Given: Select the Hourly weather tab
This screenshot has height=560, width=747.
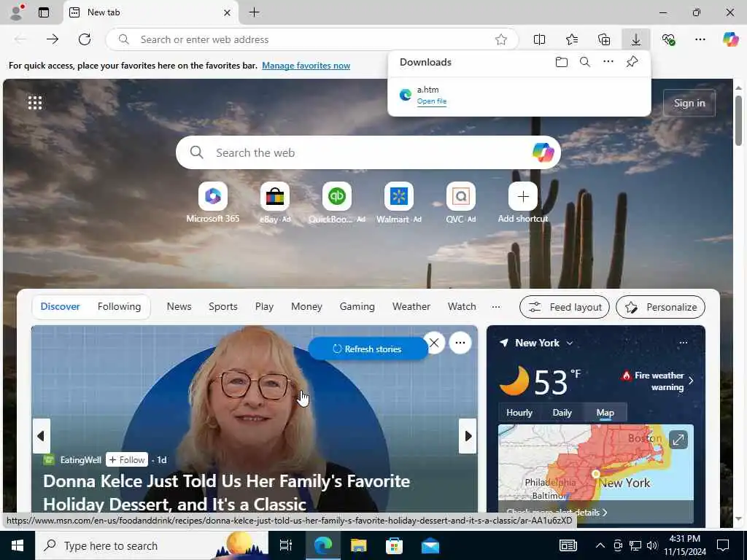Looking at the screenshot, I should tap(519, 413).
